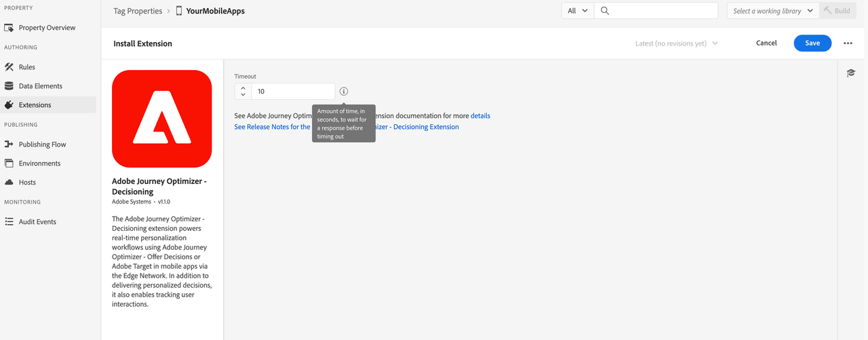
Task: Click the mobile device icon by YourMobileApps
Action: pos(179,11)
